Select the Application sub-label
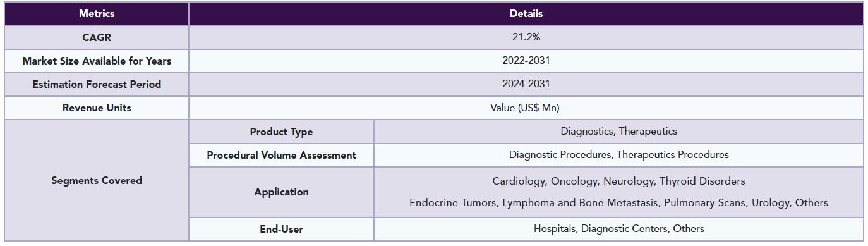This screenshot has width=868, height=246. point(281,192)
